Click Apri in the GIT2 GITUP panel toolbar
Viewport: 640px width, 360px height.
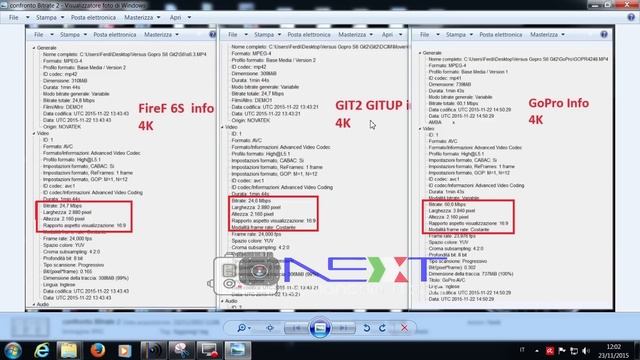pos(387,35)
